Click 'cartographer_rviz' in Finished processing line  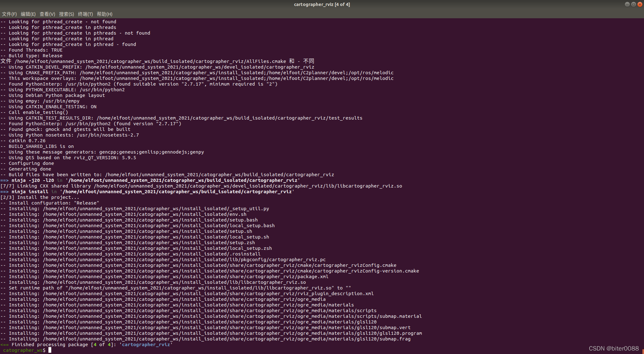click(x=146, y=345)
